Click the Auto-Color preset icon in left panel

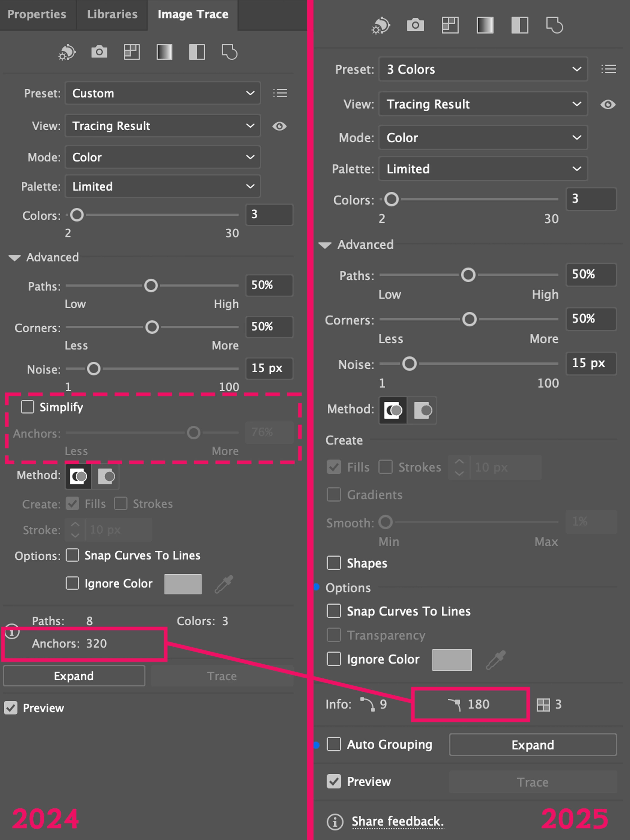(67, 52)
